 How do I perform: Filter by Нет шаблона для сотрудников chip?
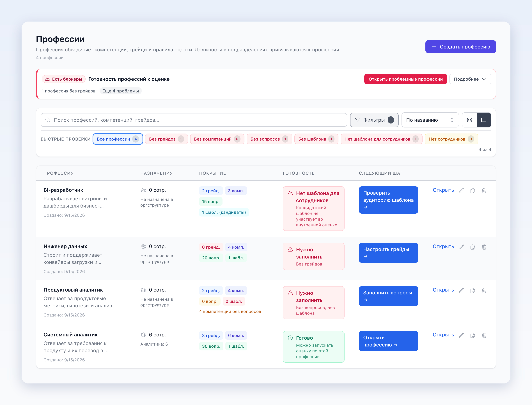[381, 139]
